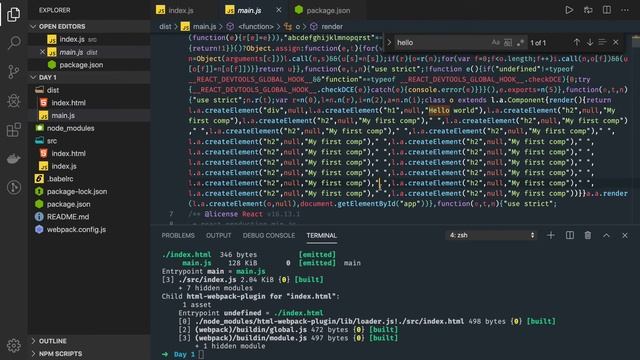640x360 pixels.
Task: Open editor More Actions ellipsis
Action: pos(625,10)
